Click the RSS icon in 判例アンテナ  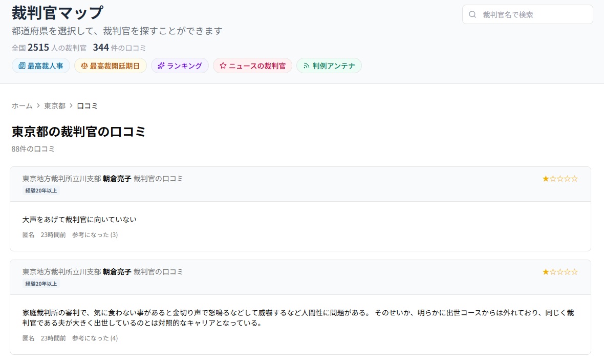click(x=306, y=66)
